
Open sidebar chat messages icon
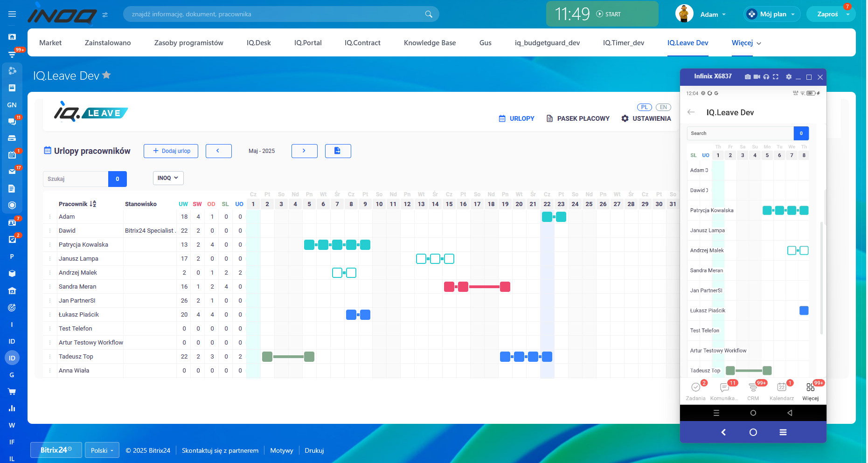tap(12, 122)
